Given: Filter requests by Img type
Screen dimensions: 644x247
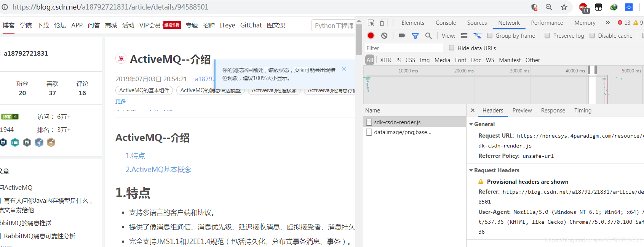Looking at the screenshot, I should (425, 60).
